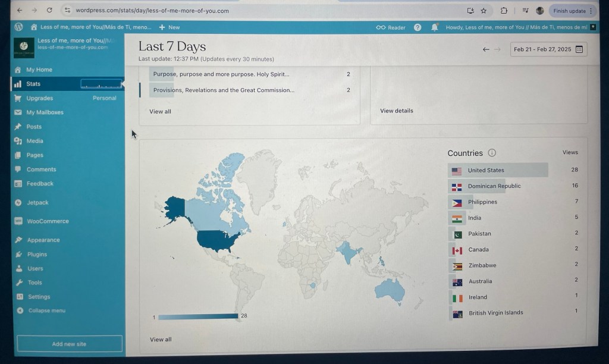Reload the page with browser refresh icon
The width and height of the screenshot is (609, 364).
[x=49, y=10]
